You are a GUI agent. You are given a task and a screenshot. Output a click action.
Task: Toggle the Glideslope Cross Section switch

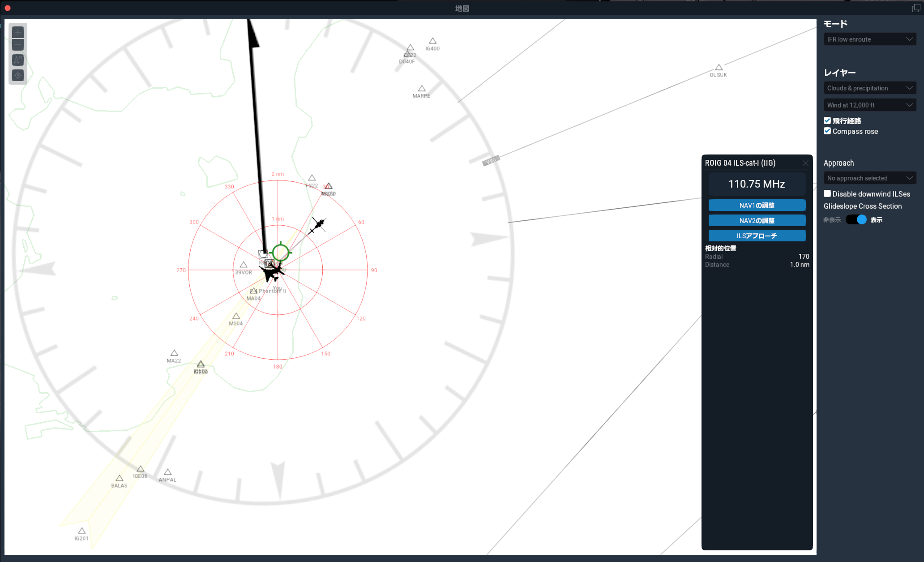pyautogui.click(x=856, y=220)
